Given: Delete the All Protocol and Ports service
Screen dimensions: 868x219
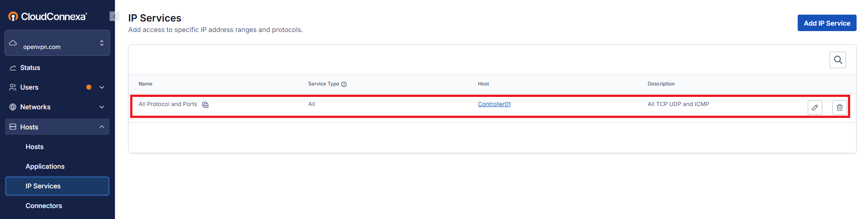Looking at the screenshot, I should [x=839, y=107].
